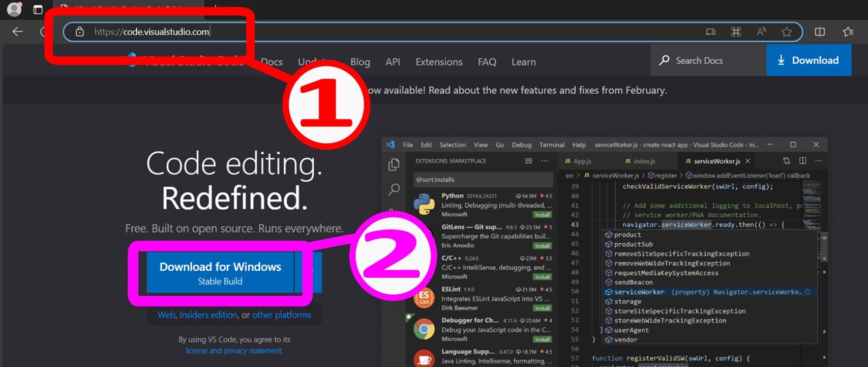Click the extensions filter list icon
This screenshot has width=868, height=367.
[528, 161]
